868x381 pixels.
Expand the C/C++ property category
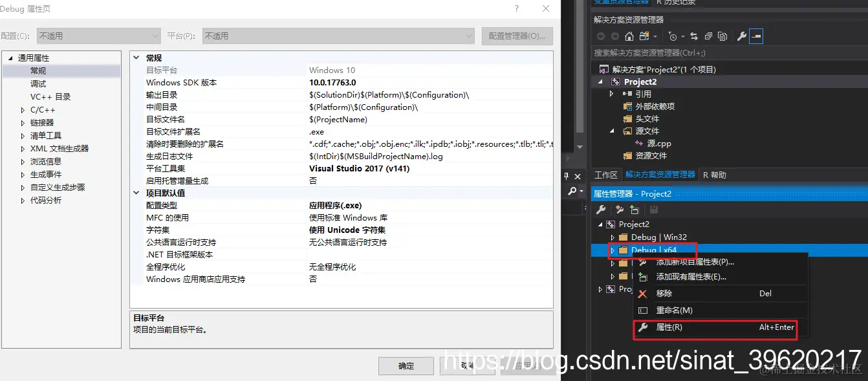pyautogui.click(x=23, y=110)
